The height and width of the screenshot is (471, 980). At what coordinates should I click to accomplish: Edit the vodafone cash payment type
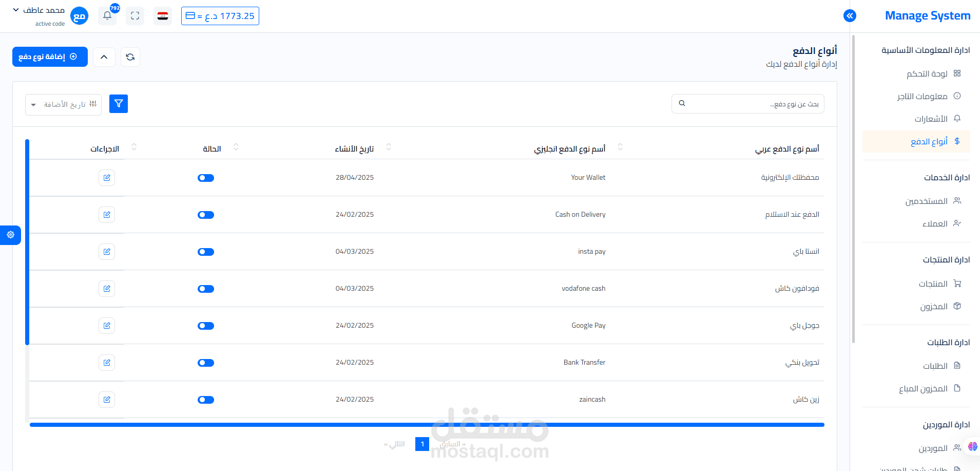tap(107, 288)
